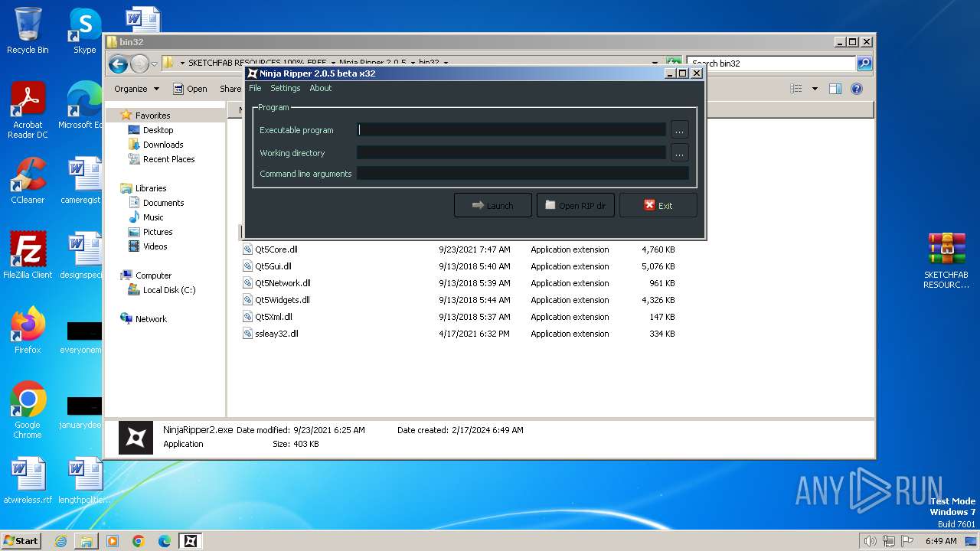Open Internet Explorer from the taskbar
Viewport: 980px width, 551px height.
click(60, 541)
